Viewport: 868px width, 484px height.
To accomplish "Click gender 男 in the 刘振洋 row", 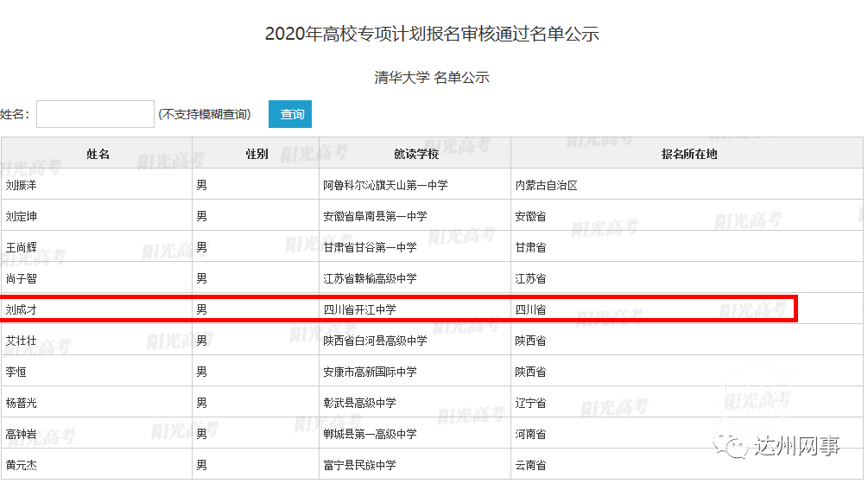I will coord(201,185).
